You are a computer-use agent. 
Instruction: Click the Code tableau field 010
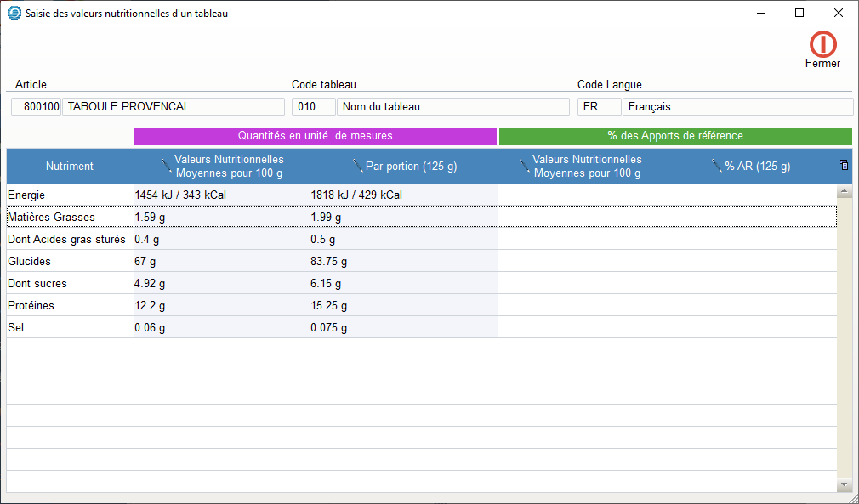coord(313,107)
